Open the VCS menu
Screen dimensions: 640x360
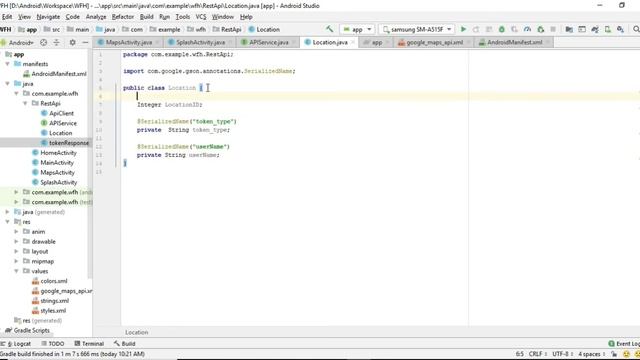201,17
